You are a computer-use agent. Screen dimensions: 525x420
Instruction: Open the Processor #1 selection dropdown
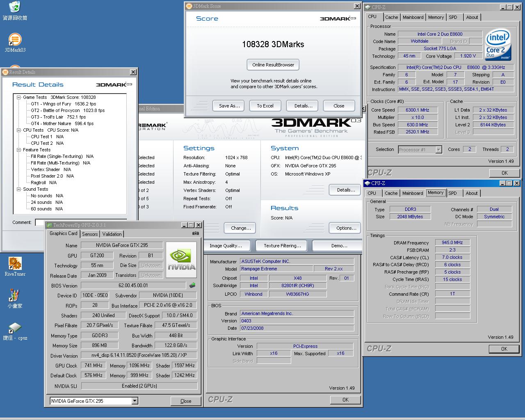point(438,150)
